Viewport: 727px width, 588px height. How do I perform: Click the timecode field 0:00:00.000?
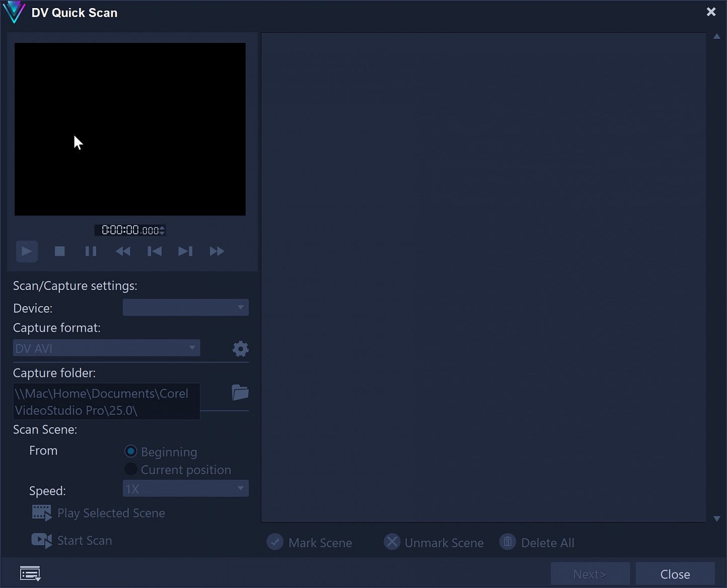[x=130, y=230]
